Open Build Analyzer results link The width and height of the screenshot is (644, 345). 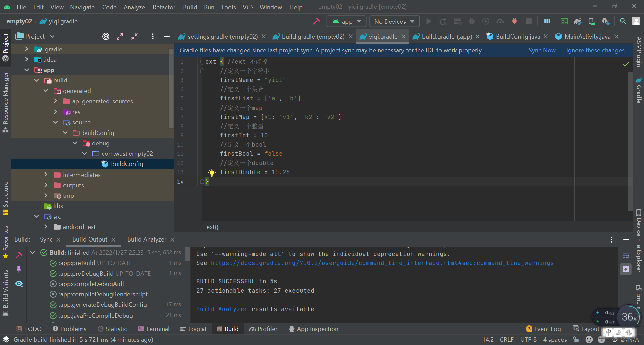point(222,309)
